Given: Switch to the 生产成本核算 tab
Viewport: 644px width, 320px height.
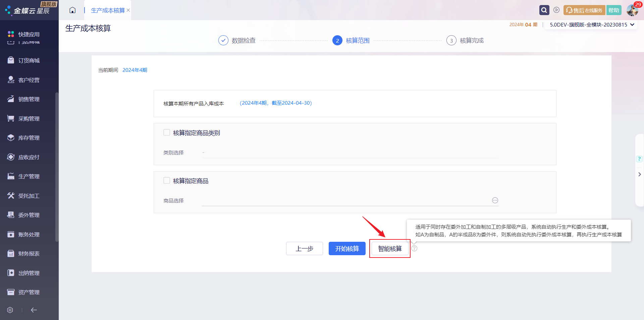Looking at the screenshot, I should pos(108,10).
